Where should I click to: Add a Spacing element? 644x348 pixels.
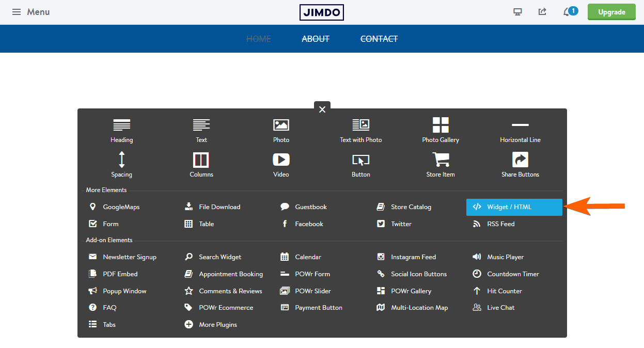(x=122, y=165)
